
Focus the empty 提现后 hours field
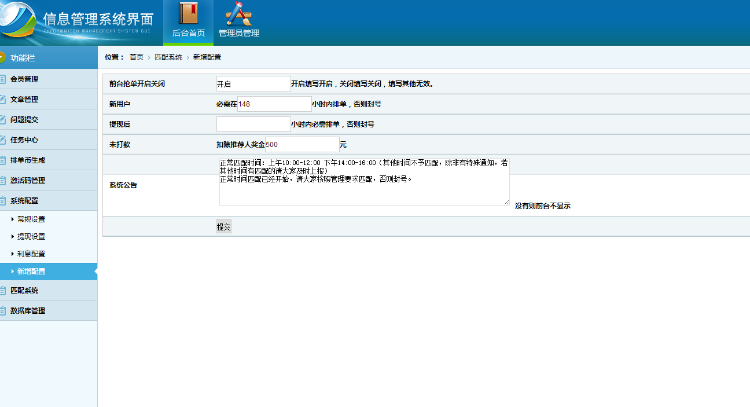[x=253, y=124]
